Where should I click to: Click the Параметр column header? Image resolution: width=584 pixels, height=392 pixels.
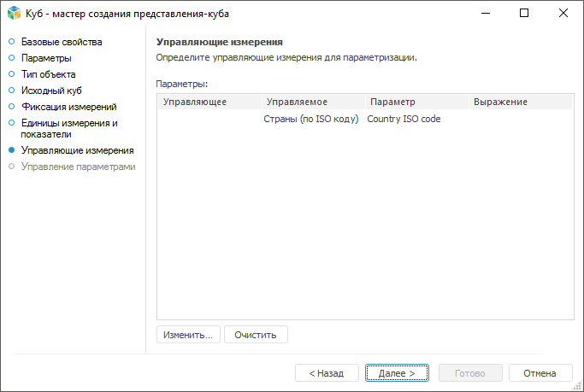[392, 102]
